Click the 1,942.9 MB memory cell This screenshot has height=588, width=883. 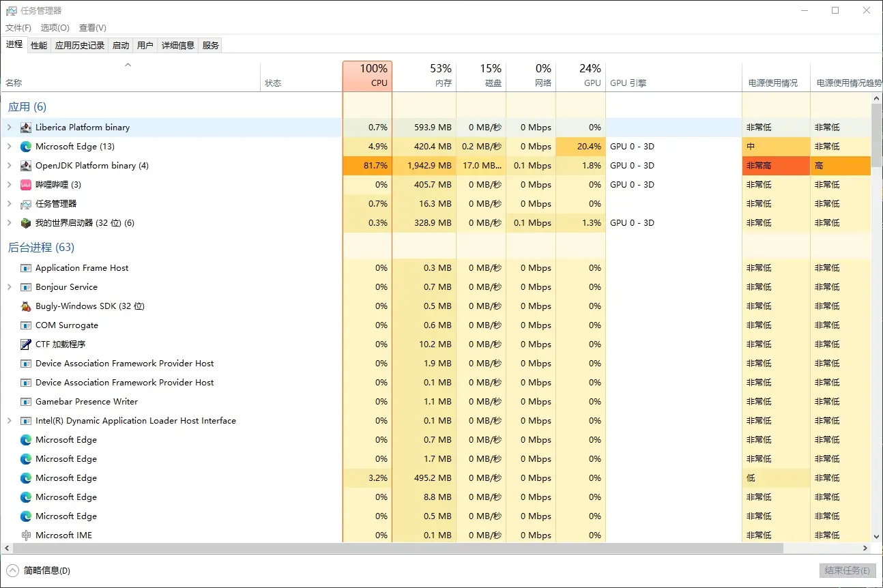[x=424, y=166]
